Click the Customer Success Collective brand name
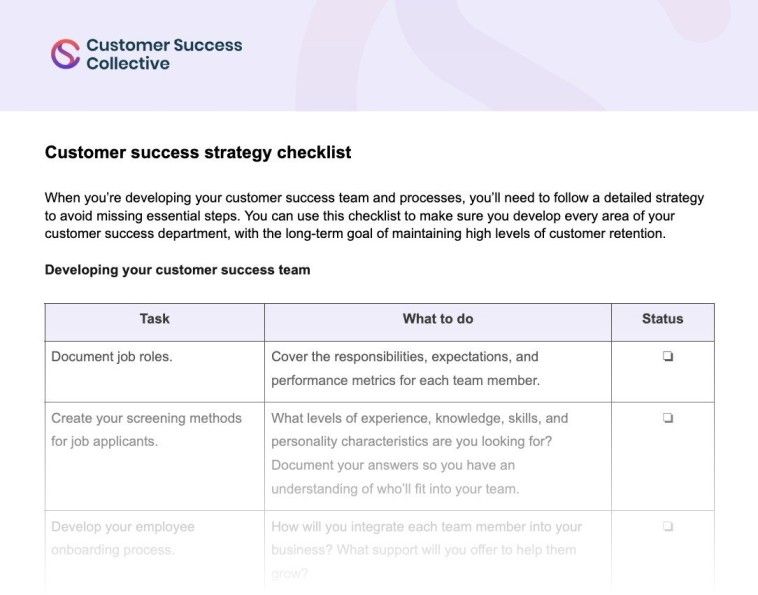758x595 pixels. (163, 54)
